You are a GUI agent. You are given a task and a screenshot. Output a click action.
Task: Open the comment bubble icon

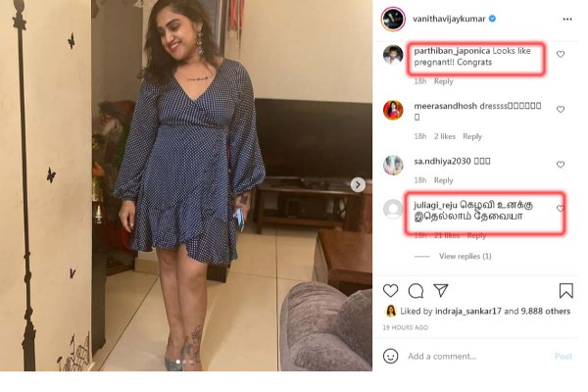[x=416, y=291]
